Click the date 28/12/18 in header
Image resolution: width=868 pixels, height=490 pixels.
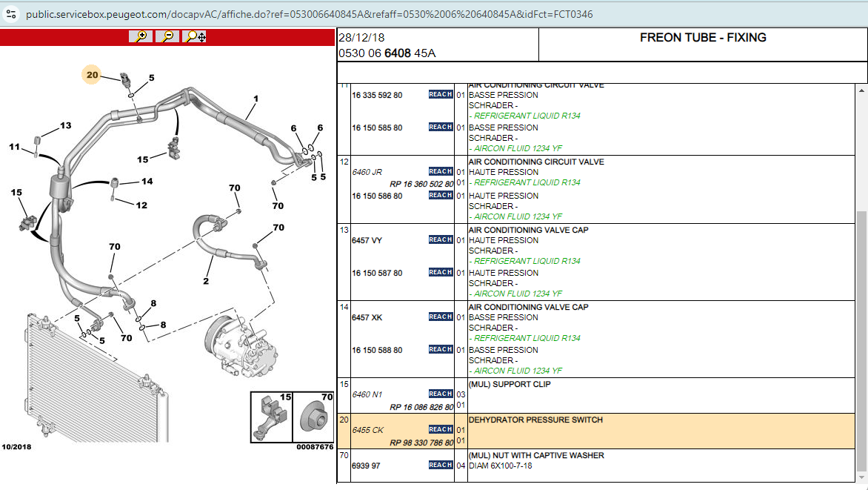(361, 38)
